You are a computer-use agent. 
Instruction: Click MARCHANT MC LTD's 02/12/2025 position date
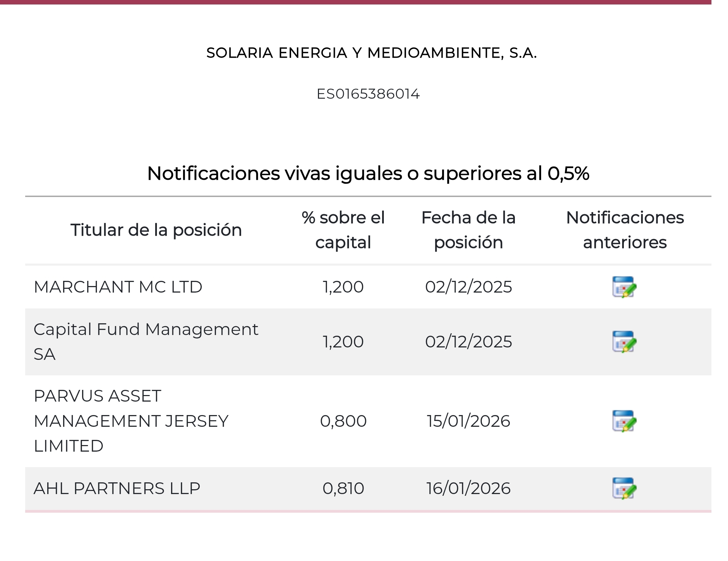(x=468, y=287)
